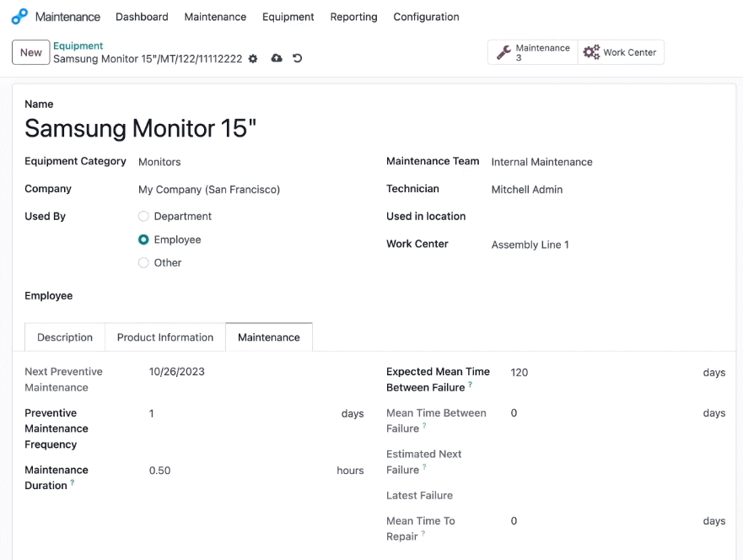
Task: Switch to the Description tab
Action: click(65, 337)
